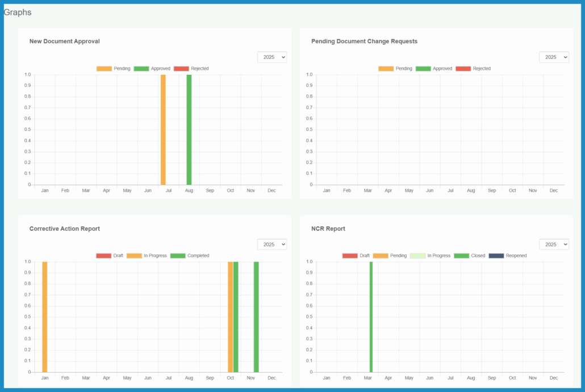Click the orange January bar in Corrective Action Report
Viewport: 585px width, 392px height.
[45, 317]
